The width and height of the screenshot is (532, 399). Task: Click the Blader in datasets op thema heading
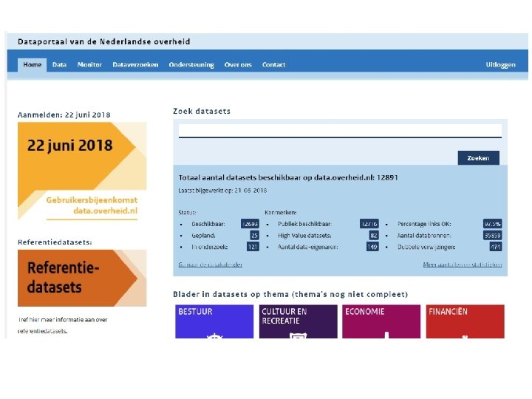click(x=290, y=294)
